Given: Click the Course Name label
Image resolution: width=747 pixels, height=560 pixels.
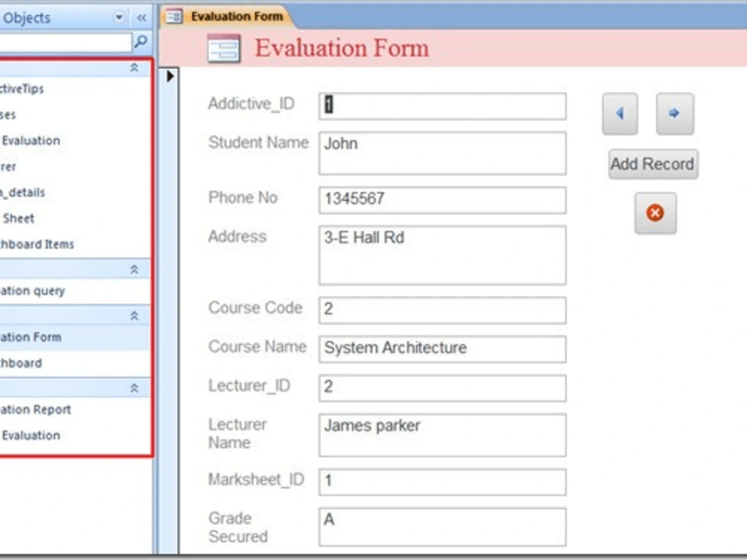Looking at the screenshot, I should [257, 346].
